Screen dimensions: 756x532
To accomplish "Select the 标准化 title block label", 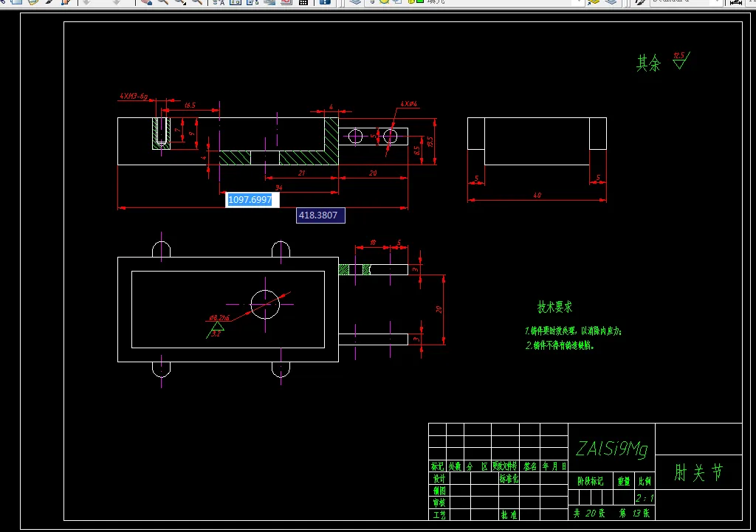I will point(509,479).
